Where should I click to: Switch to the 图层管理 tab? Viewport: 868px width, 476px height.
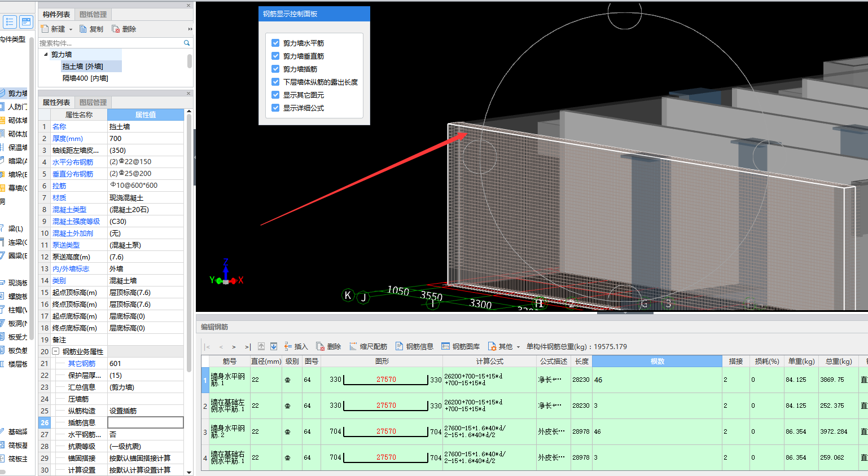click(93, 102)
